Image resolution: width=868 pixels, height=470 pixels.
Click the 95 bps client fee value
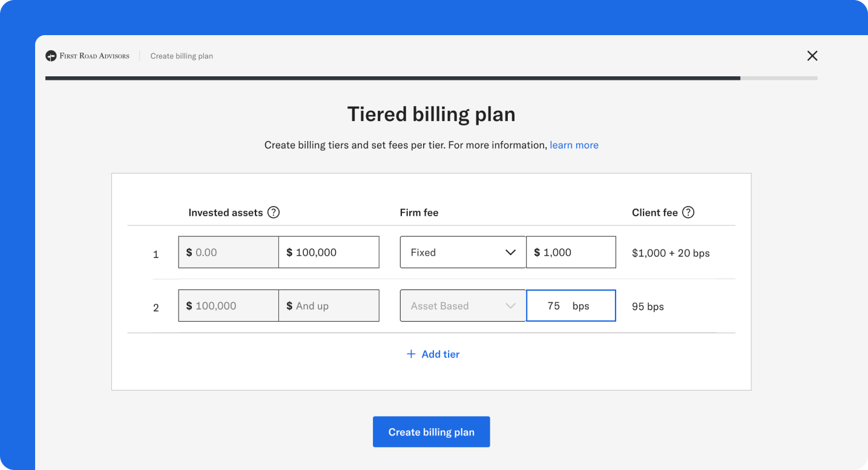pos(648,306)
